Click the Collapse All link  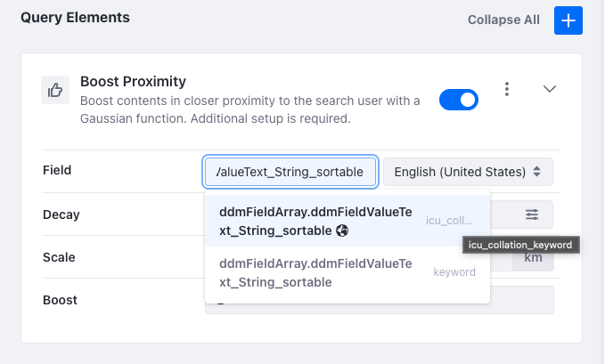pyautogui.click(x=504, y=20)
